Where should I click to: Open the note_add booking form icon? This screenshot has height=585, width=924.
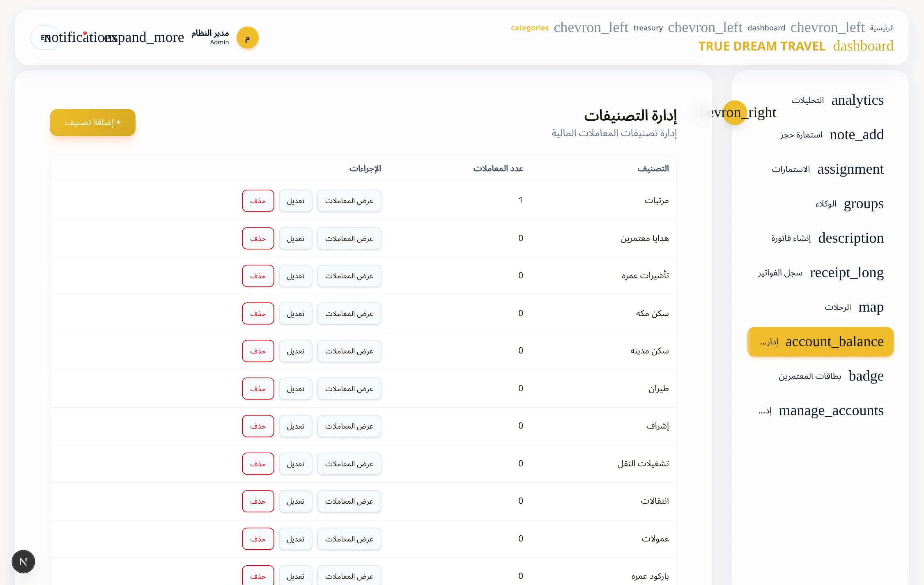pyautogui.click(x=856, y=135)
